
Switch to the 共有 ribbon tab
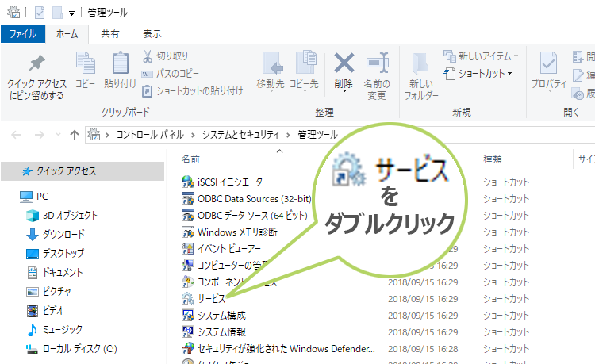click(110, 34)
